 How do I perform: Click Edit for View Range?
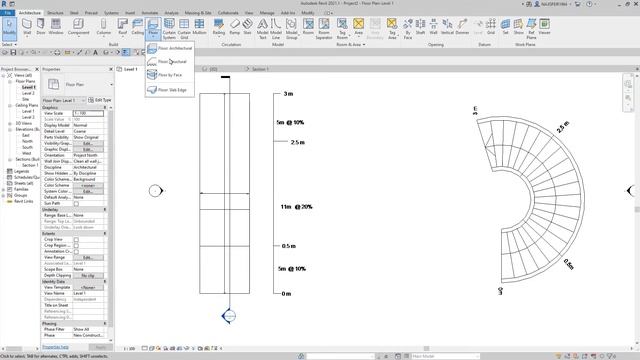coord(88,258)
